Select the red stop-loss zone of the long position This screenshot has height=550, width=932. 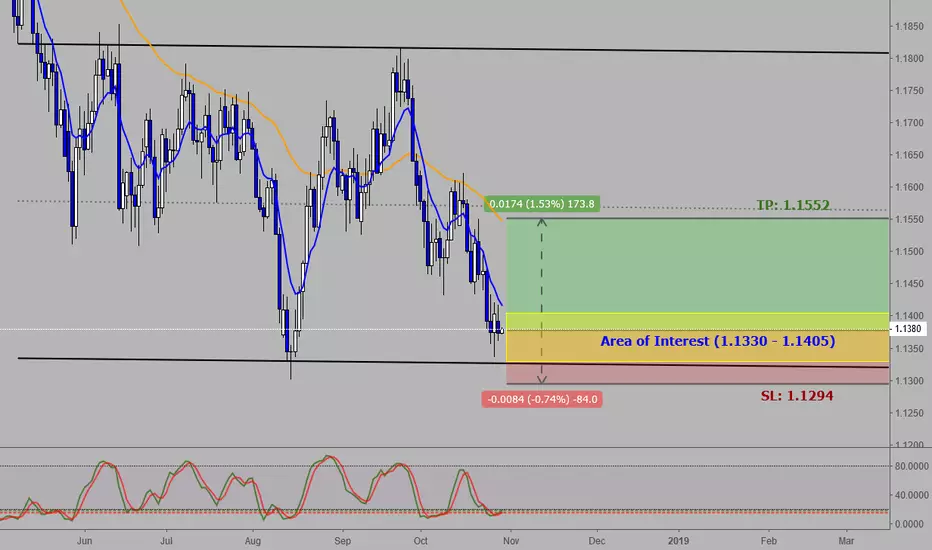pos(698,375)
